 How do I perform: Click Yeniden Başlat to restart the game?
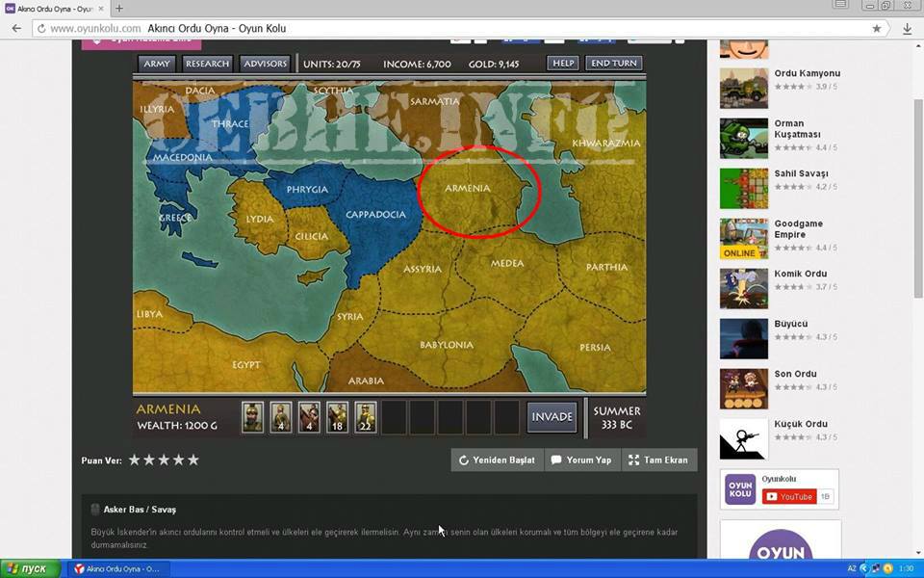coord(497,460)
